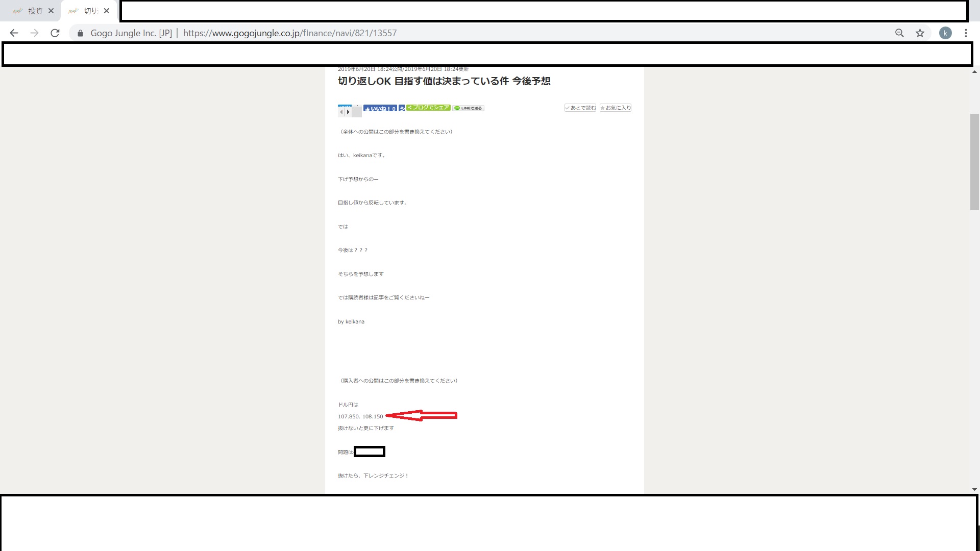Close the first 投資 tab
Viewport: 980px width, 551px height.
coord(51,11)
